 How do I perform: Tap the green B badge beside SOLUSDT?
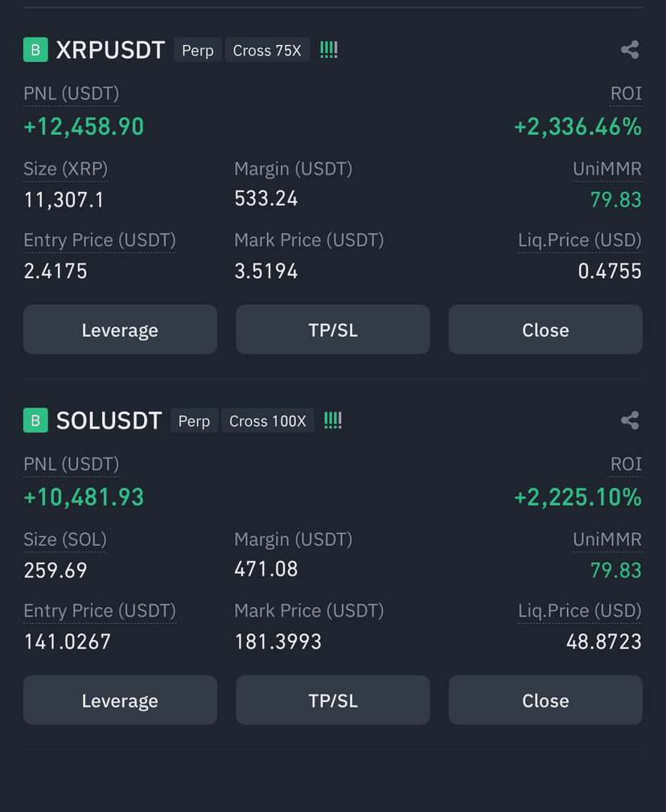(x=35, y=420)
